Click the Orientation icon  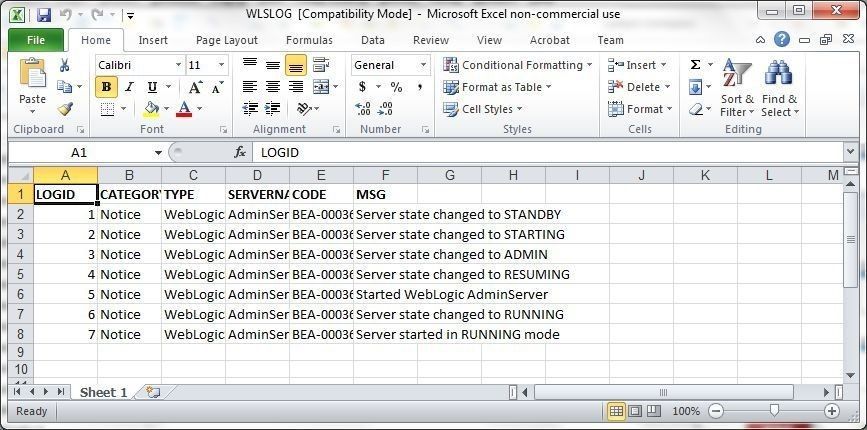304,108
